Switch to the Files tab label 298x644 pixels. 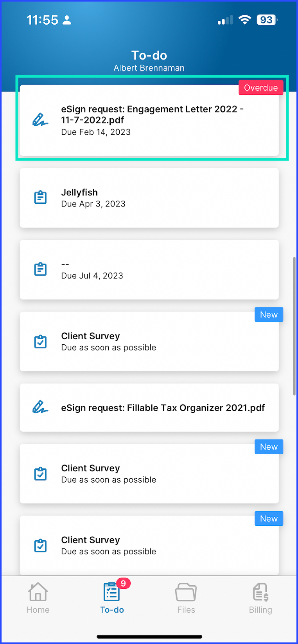(186, 610)
